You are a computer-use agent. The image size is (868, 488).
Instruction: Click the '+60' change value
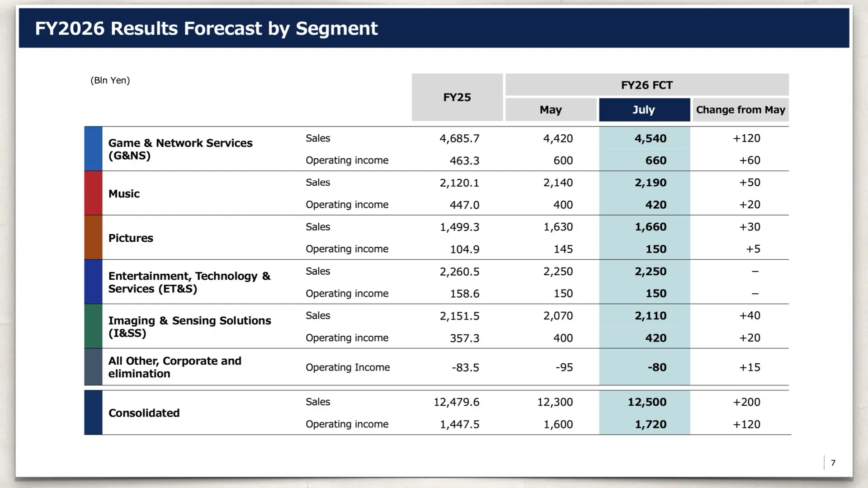750,160
